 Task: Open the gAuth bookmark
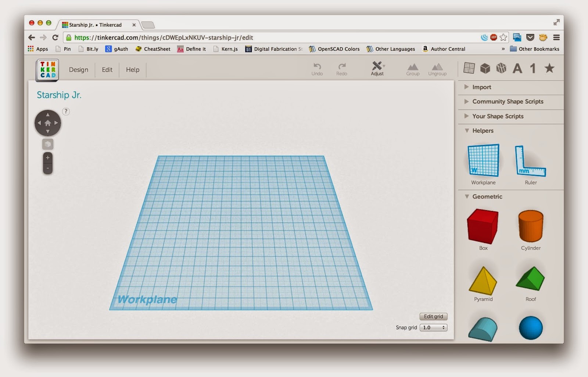pos(116,49)
